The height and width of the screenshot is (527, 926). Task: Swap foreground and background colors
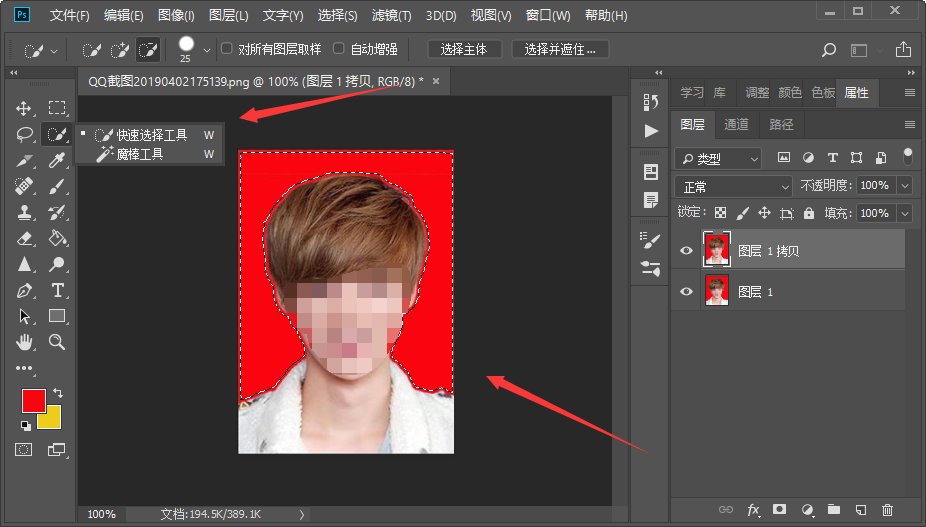coord(57,392)
